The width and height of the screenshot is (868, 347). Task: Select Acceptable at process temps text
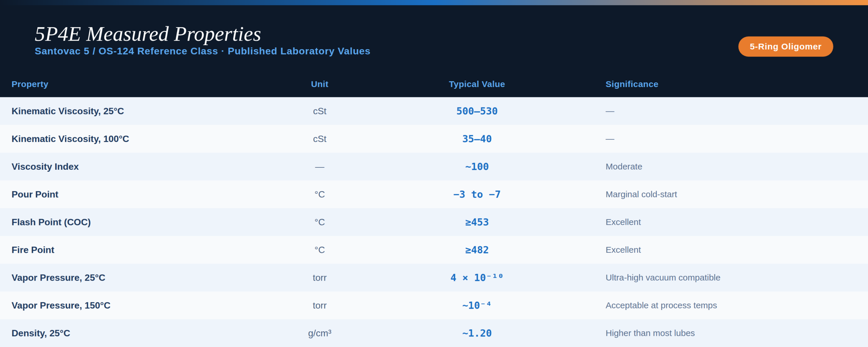(661, 306)
